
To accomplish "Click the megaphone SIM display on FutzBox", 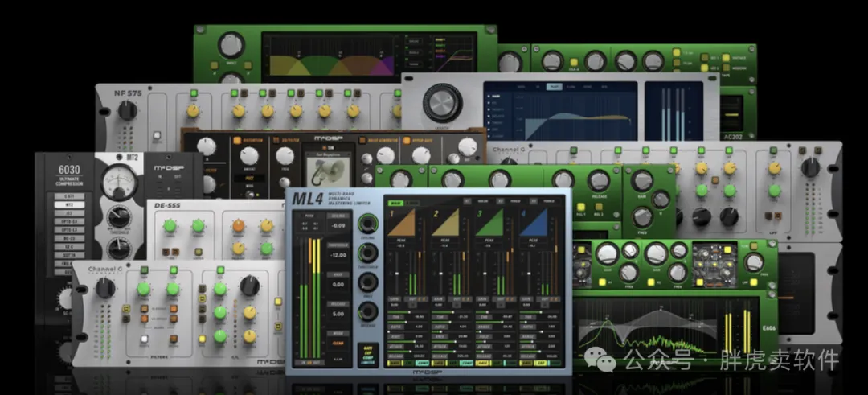I will pos(326,170).
